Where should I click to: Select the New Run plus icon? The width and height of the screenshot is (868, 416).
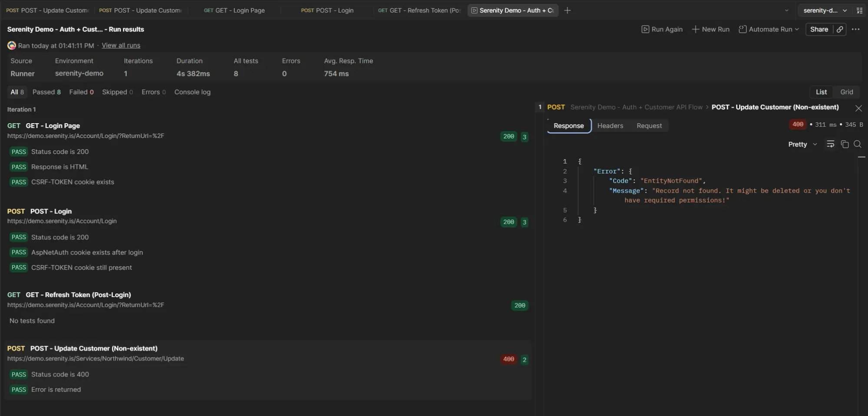coord(695,29)
